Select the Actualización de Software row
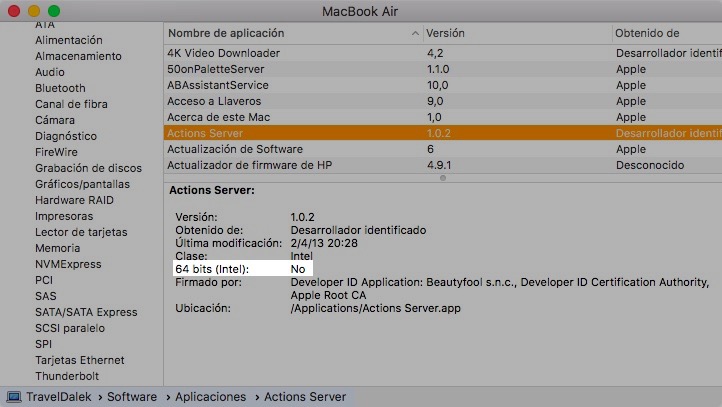This screenshot has height=407, width=722. tap(443, 149)
